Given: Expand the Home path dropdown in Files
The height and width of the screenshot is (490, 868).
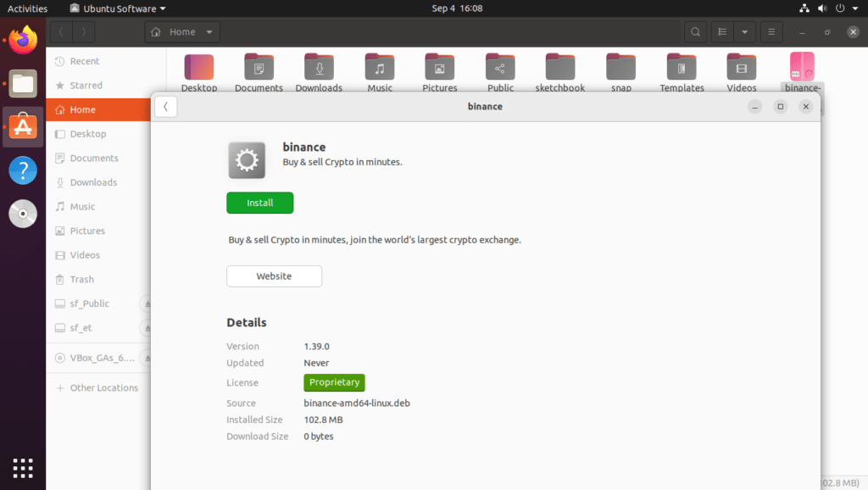Looking at the screenshot, I should tap(209, 32).
